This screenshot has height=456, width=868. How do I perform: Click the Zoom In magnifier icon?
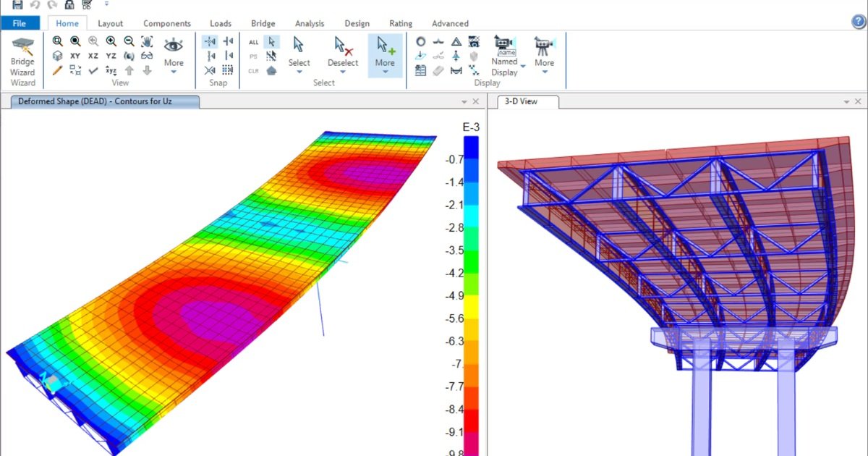click(x=111, y=41)
